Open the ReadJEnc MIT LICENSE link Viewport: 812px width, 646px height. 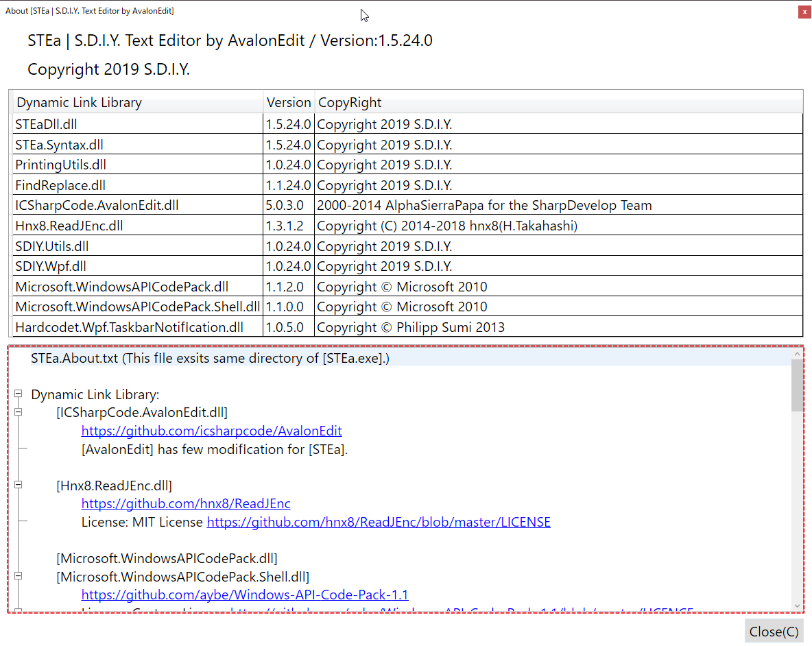(x=379, y=522)
